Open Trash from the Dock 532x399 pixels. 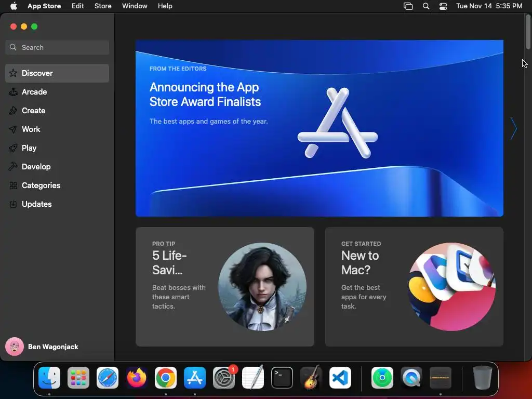click(483, 378)
